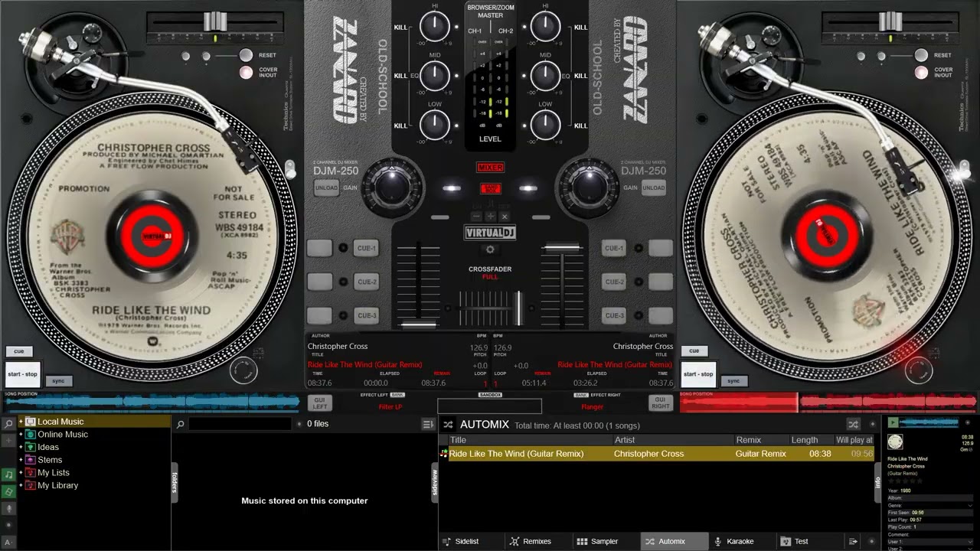Image resolution: width=980 pixels, height=551 pixels.
Task: Click the right deck UNLOAD button
Action: click(x=653, y=188)
